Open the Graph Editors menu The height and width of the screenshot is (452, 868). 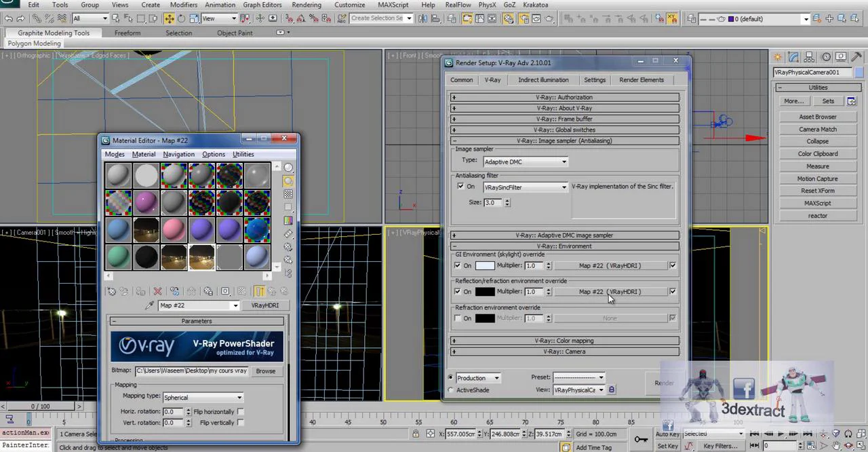pyautogui.click(x=262, y=5)
